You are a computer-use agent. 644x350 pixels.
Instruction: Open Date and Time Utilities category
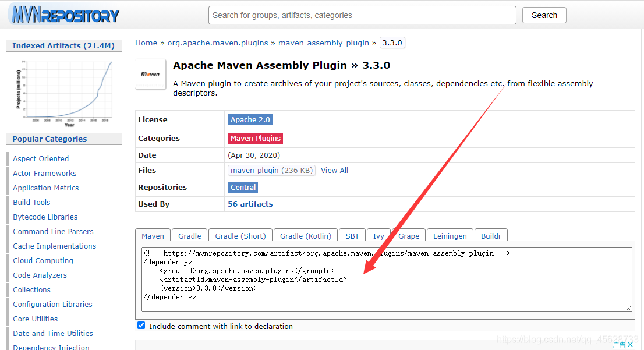pos(53,334)
